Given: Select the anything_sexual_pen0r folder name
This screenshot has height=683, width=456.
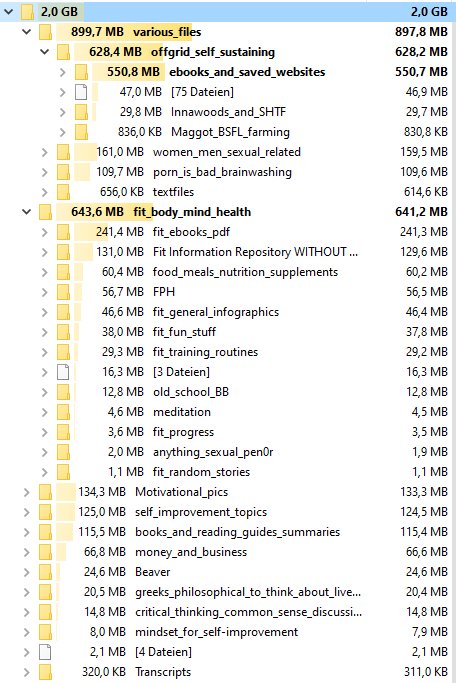Looking at the screenshot, I should 213,452.
